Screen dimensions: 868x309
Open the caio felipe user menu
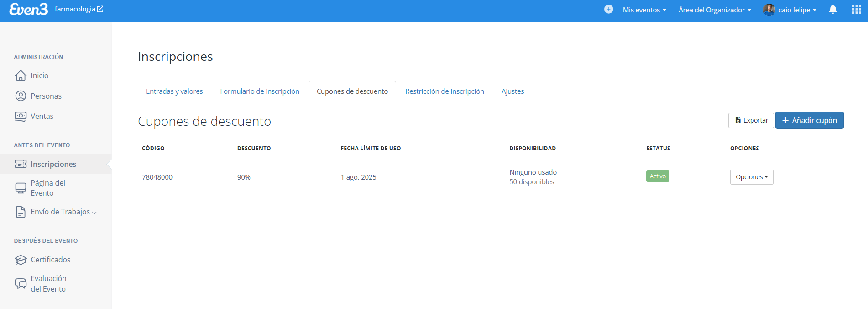[790, 10]
